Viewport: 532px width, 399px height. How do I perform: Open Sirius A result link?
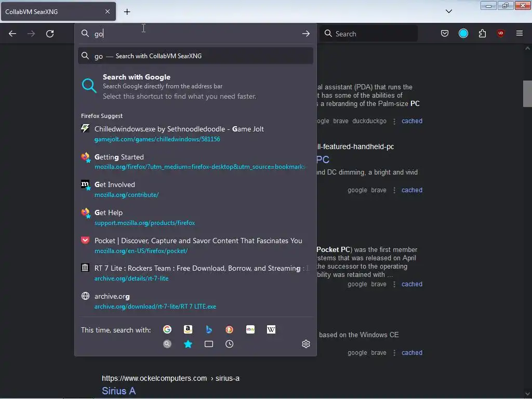click(119, 391)
